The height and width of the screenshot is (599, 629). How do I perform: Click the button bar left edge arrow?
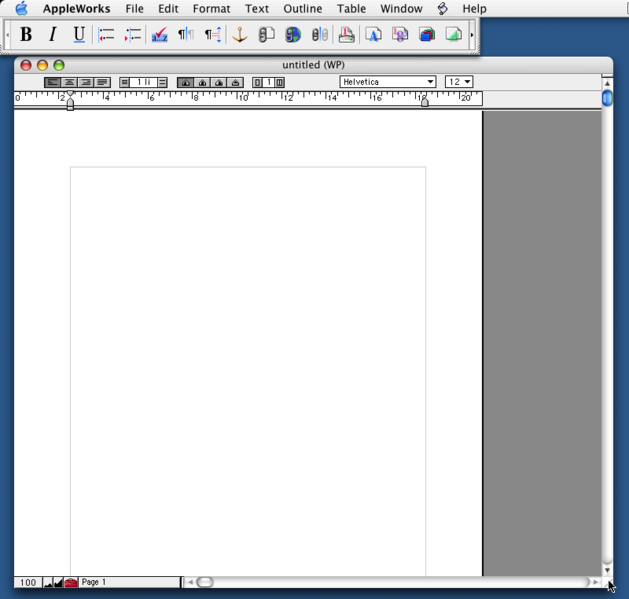click(8, 35)
